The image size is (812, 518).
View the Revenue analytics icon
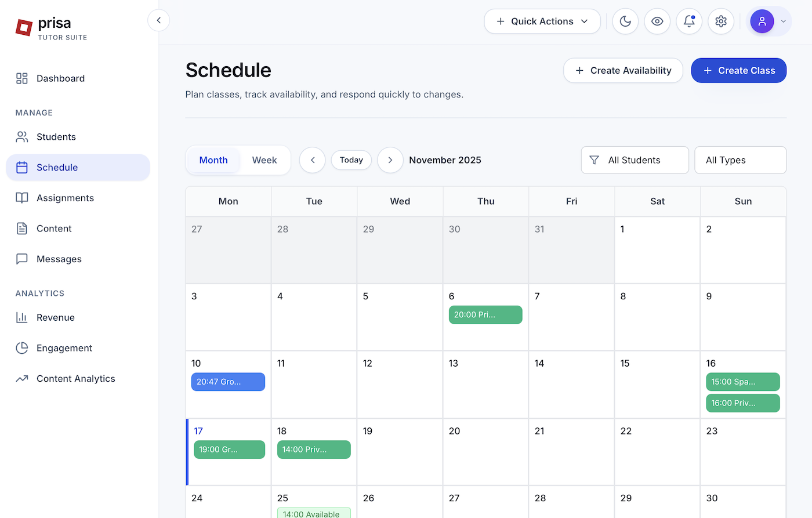[22, 317]
